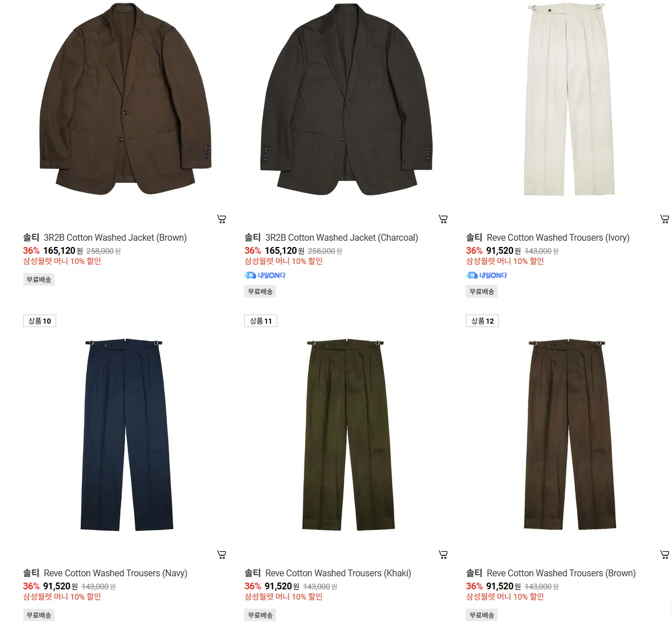Open 3R2B Cotton Washed Jacket (Charcoal) link
The width and height of the screenshot is (672, 624).
[x=341, y=238]
